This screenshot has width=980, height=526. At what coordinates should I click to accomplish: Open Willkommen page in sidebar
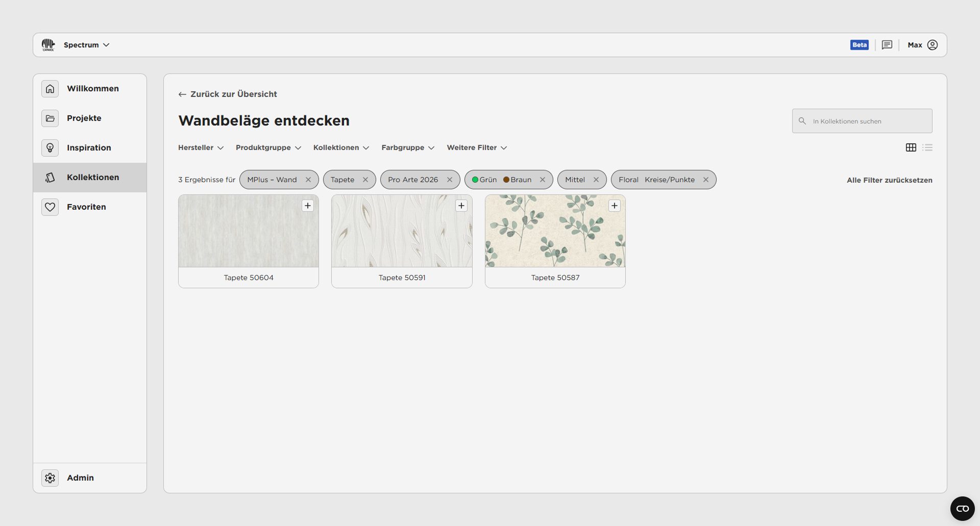tap(92, 89)
